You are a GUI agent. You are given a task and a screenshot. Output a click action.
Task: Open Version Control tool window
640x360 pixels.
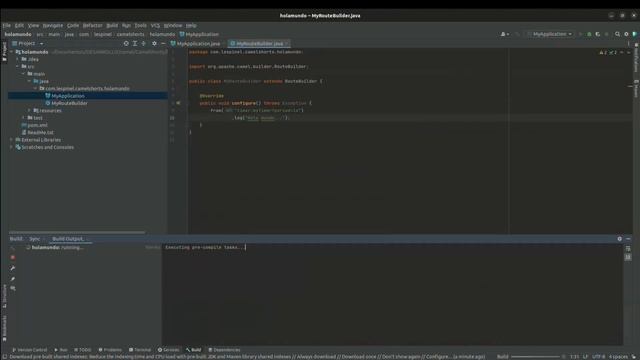29,350
